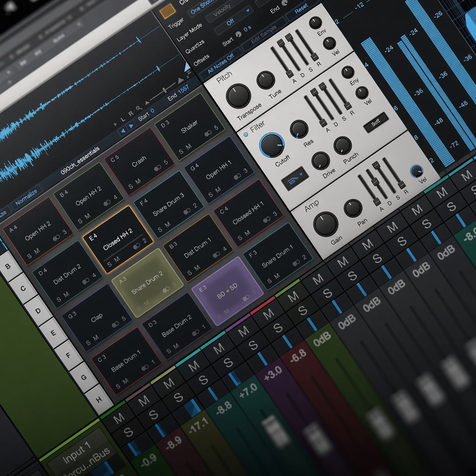Click the magnifier zoom icon under the waveform
The image size is (476, 476).
139,108
